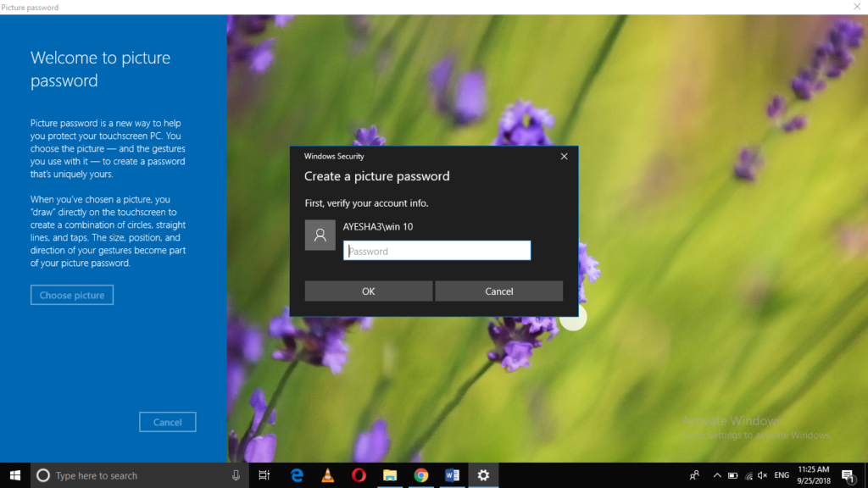
Task: Open the Start menu
Action: tap(16, 475)
